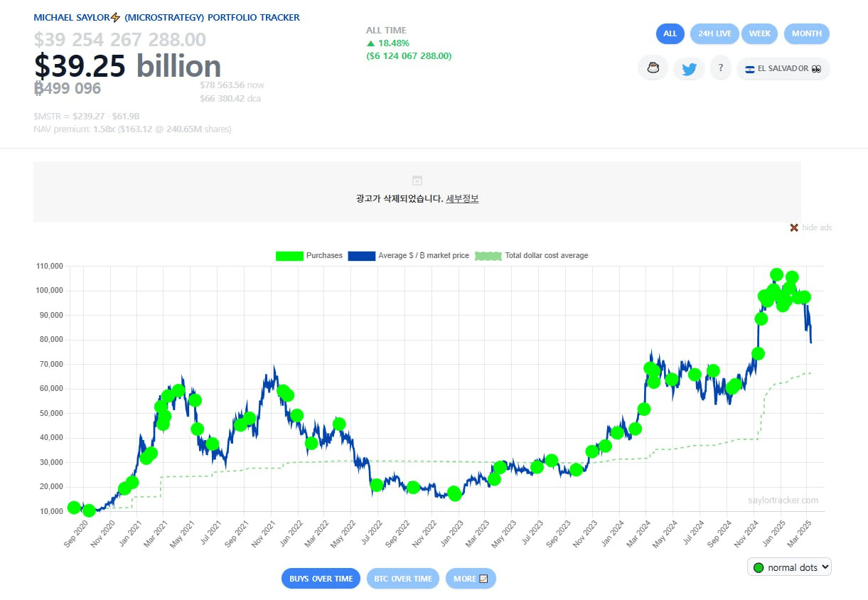
Task: Click the $39.25 billion portfolio value
Action: 127,66
